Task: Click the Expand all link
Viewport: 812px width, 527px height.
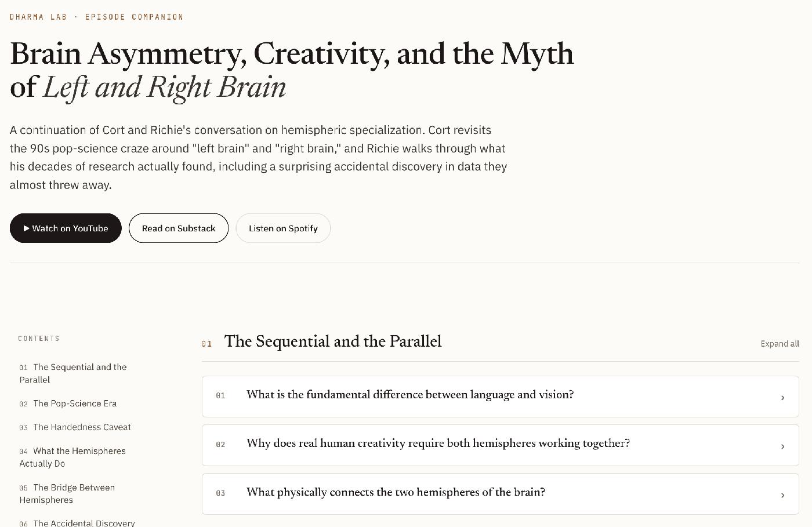Action: [x=780, y=344]
